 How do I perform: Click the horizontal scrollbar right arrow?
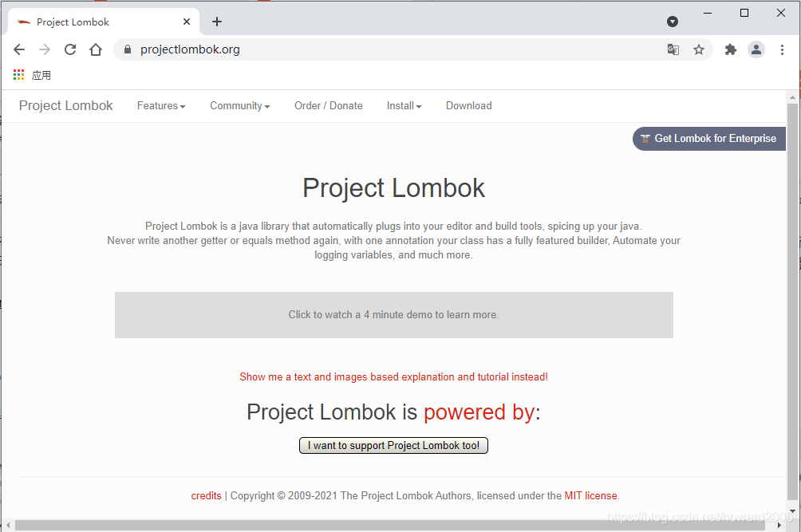(779, 525)
